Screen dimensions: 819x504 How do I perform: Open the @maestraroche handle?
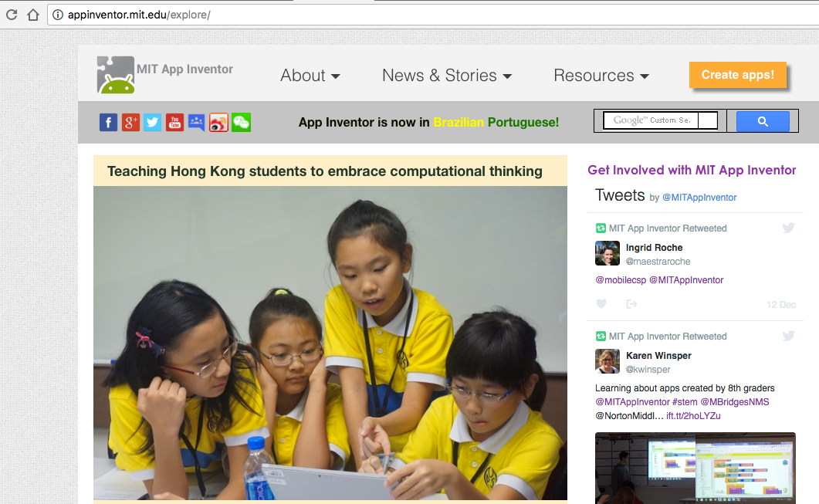click(658, 262)
